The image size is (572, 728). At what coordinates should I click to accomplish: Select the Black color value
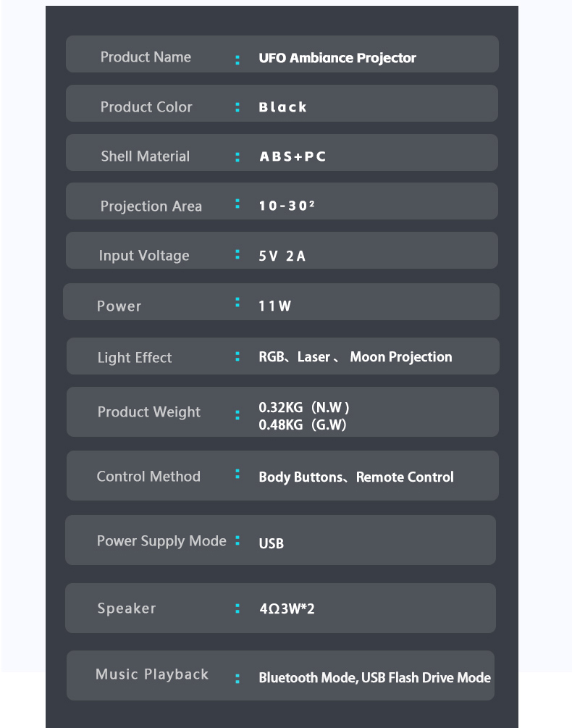tap(282, 107)
